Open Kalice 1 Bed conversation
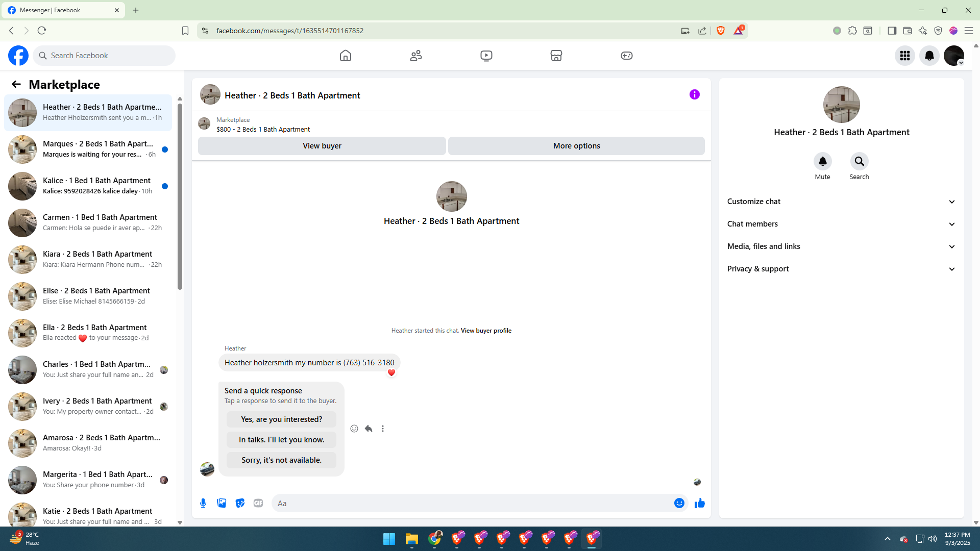The height and width of the screenshot is (551, 980). coord(88,186)
